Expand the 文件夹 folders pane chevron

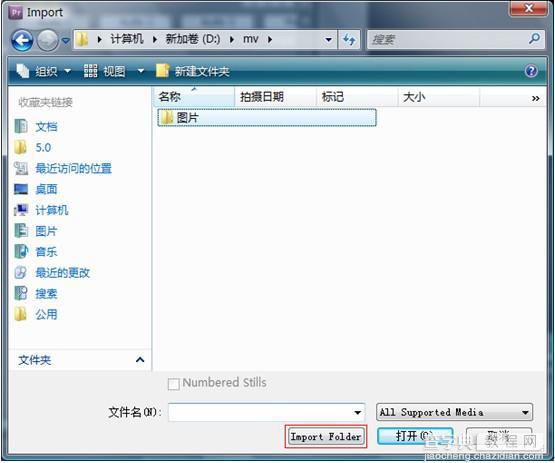(x=140, y=360)
